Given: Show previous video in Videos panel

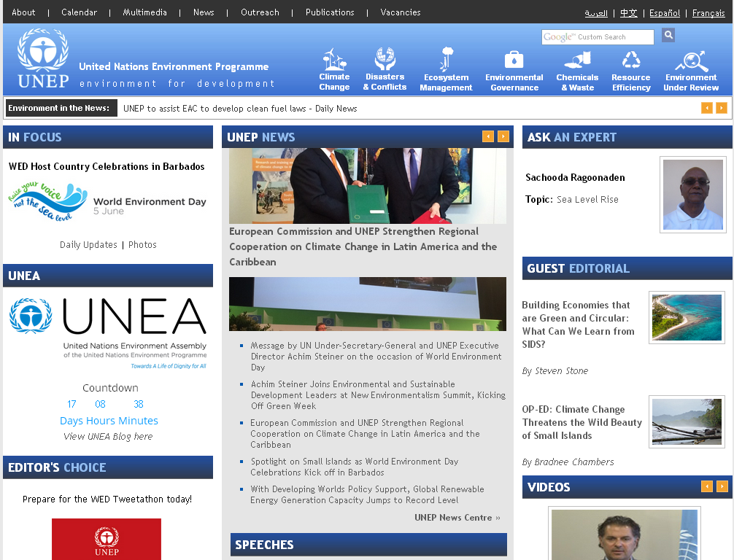Looking at the screenshot, I should click(x=707, y=486).
